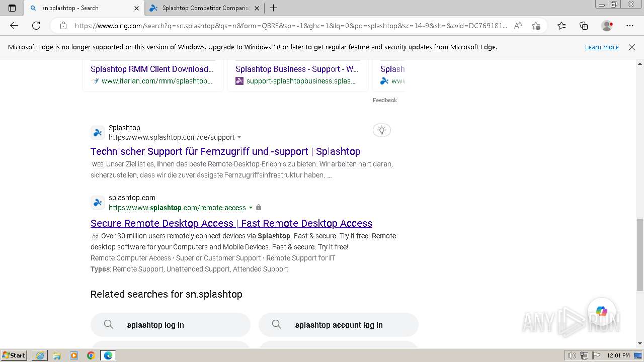Click the scrollbar up arrow
Screen dimensions: 644x362
(x=640, y=64)
